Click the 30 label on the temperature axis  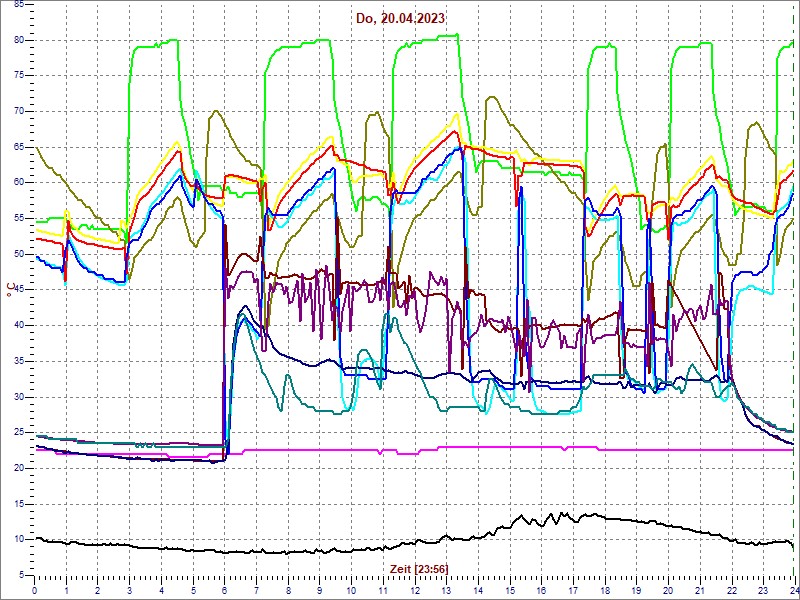coord(18,397)
